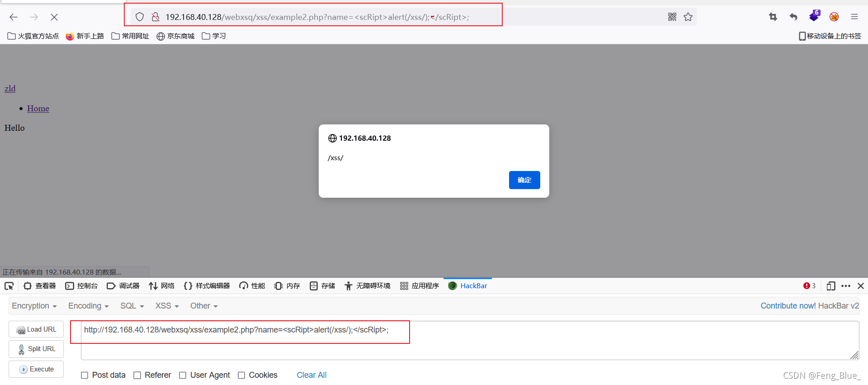Bookmark this page with the star icon
Image resolution: width=868 pixels, height=385 pixels.
688,17
